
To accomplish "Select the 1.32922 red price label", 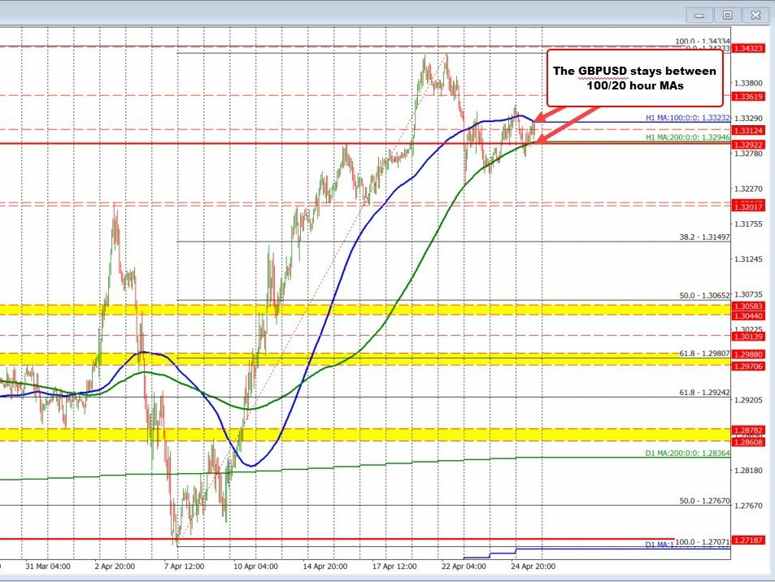I will 748,145.
